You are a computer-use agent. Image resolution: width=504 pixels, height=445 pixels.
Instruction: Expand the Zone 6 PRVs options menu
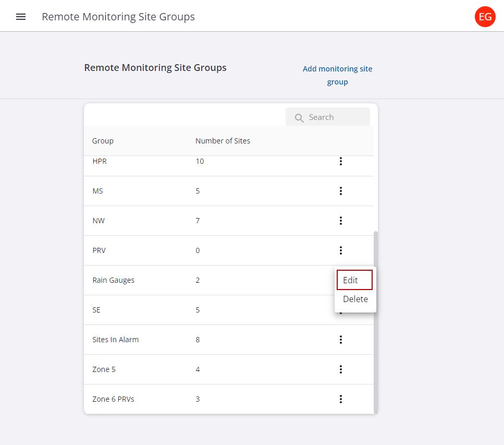click(x=340, y=399)
